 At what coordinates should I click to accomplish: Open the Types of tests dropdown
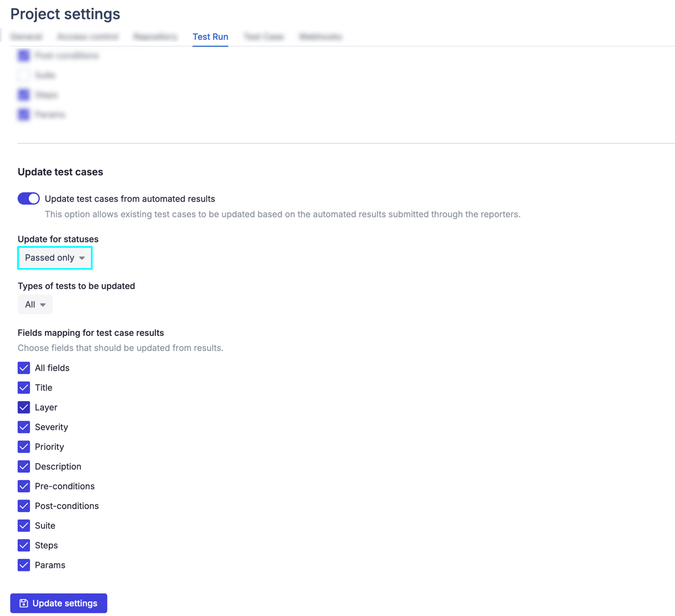click(35, 304)
